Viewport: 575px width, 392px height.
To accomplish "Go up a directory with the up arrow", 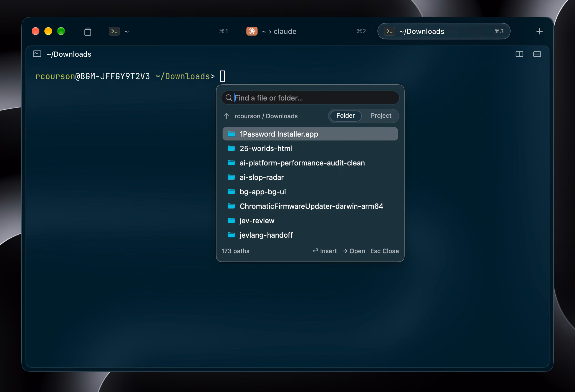I will point(226,116).
